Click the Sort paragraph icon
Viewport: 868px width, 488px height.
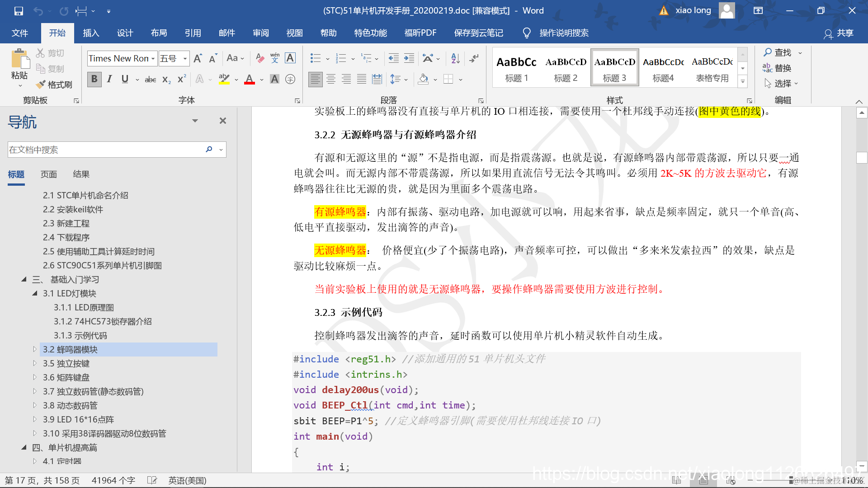[455, 58]
